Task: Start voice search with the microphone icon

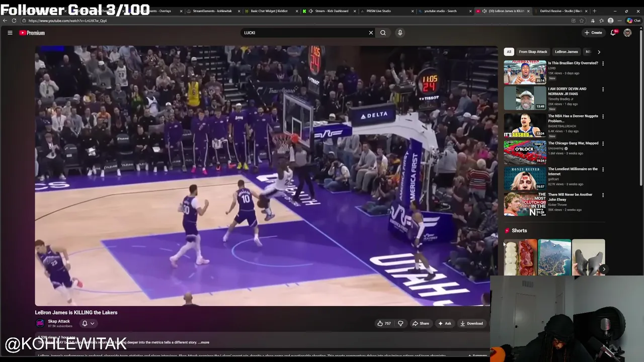Action: pos(400,33)
